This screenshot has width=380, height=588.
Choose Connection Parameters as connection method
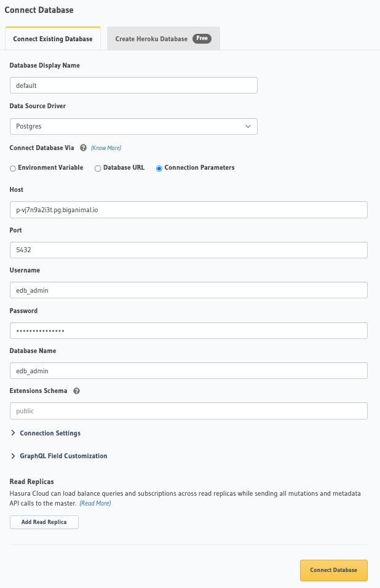tap(159, 167)
